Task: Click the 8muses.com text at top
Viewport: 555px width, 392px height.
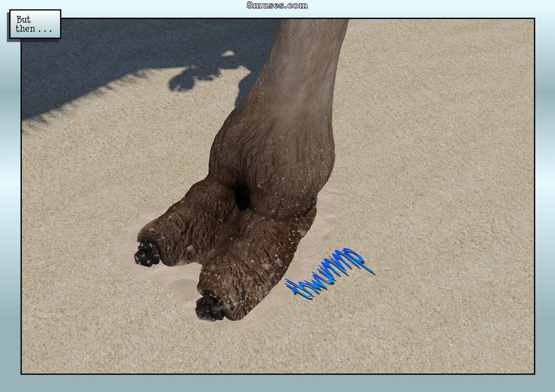Action: tap(277, 5)
